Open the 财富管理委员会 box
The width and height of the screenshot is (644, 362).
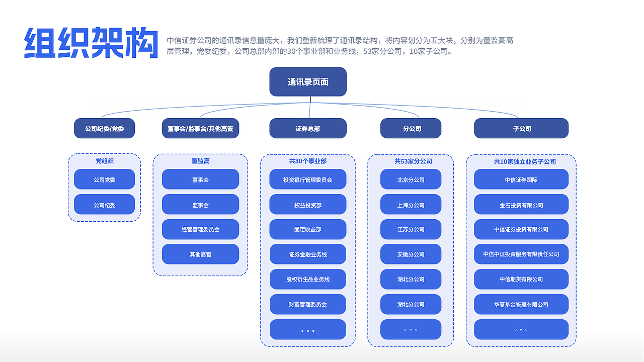[x=308, y=304]
